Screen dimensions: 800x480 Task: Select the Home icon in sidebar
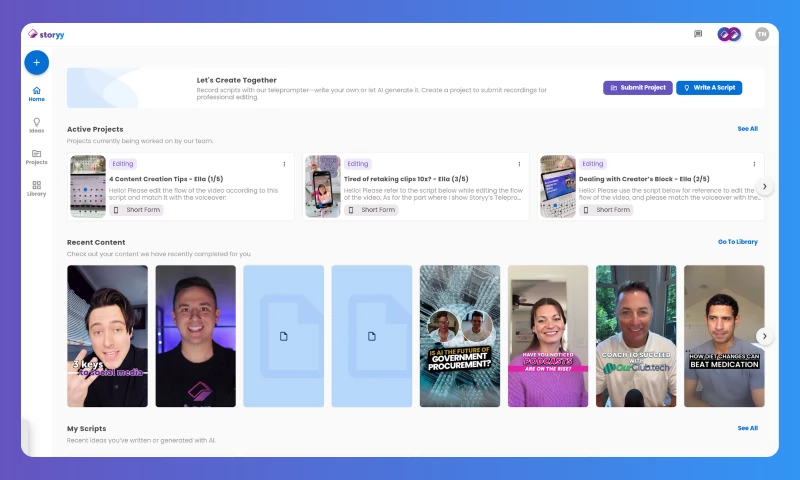click(37, 94)
